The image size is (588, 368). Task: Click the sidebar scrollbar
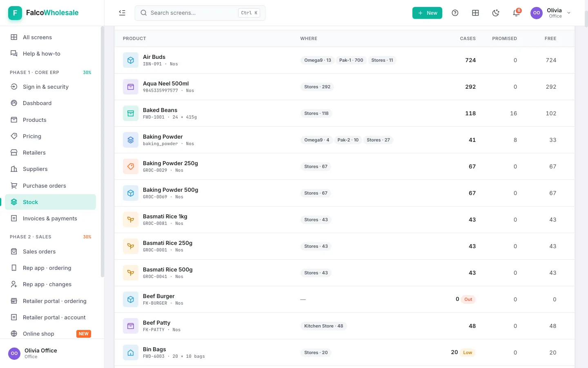coord(102,151)
